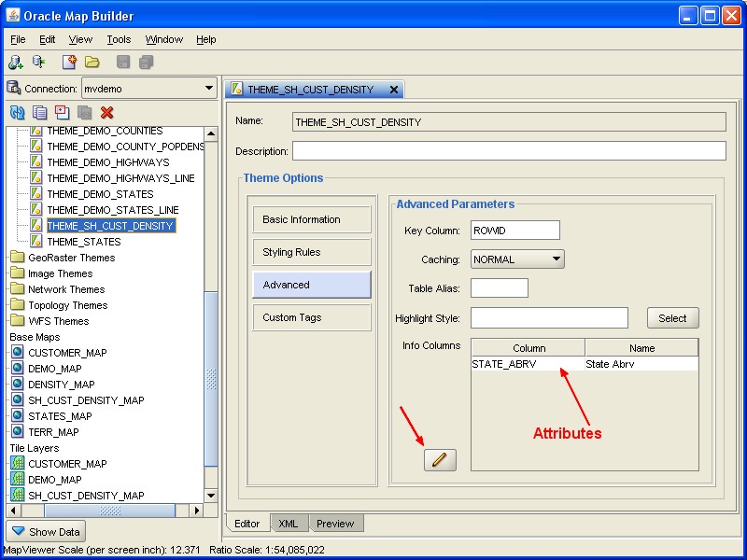Click the theme icon beside THEME_DEMO_STATES
Viewport: 747px width, 560px height.
click(36, 194)
